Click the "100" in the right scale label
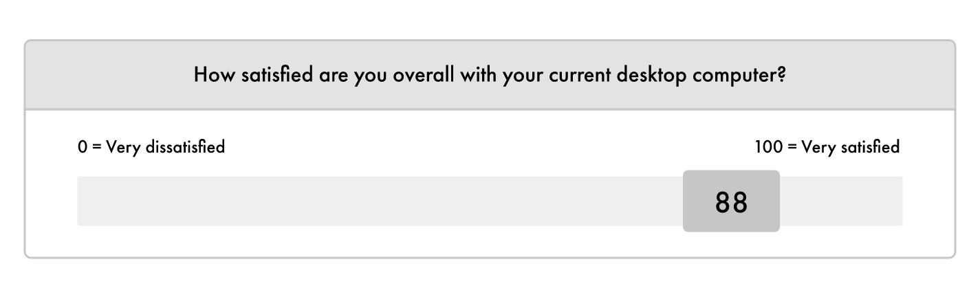The height and width of the screenshot is (297, 980). [769, 147]
